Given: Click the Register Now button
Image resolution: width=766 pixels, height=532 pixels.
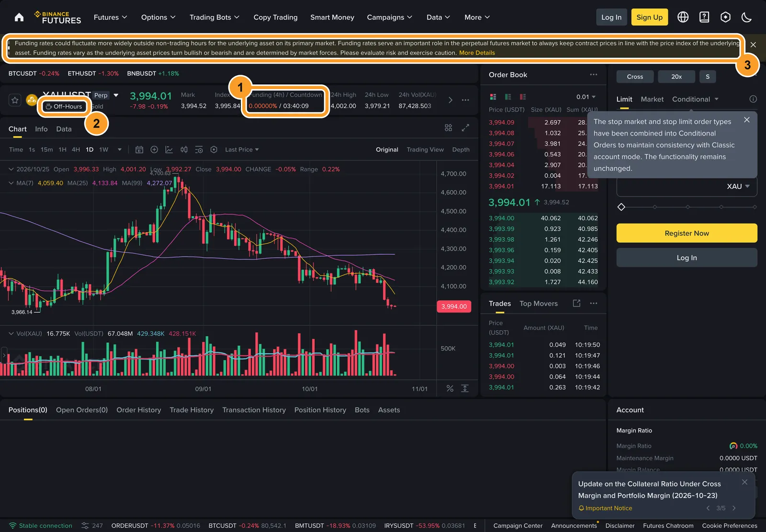Looking at the screenshot, I should pyautogui.click(x=687, y=233).
